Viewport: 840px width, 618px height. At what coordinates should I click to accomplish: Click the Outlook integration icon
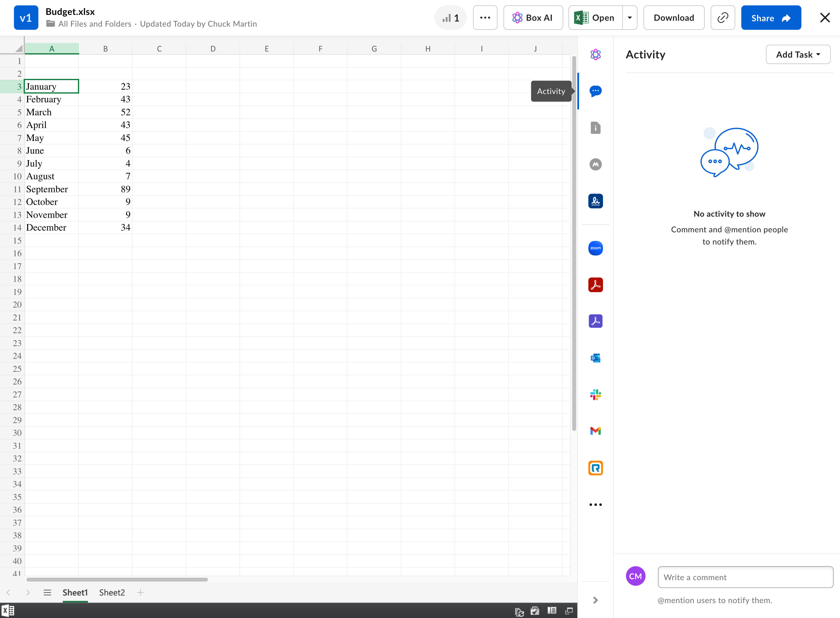coord(595,358)
